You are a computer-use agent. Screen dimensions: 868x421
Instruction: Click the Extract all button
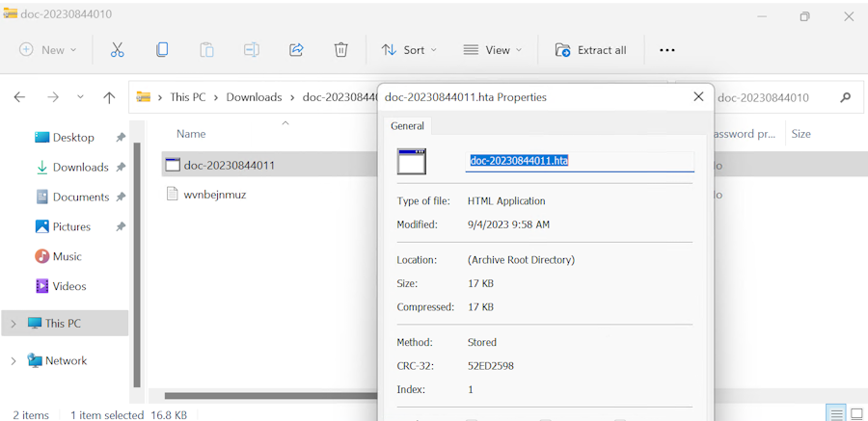590,50
